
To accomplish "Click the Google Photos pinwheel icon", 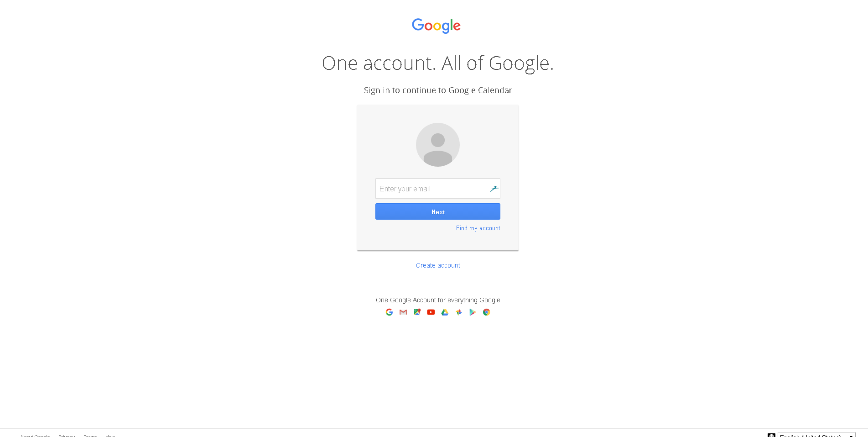I will (x=459, y=312).
